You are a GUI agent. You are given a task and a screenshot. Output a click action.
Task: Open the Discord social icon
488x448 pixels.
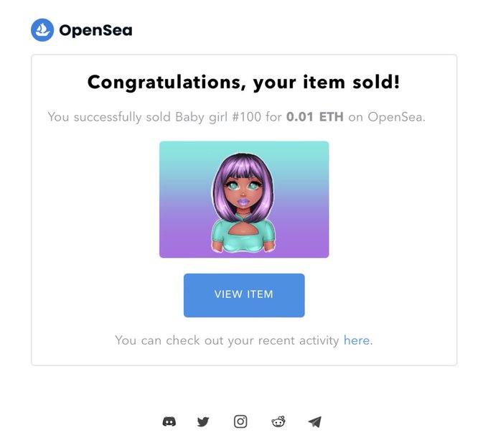169,422
